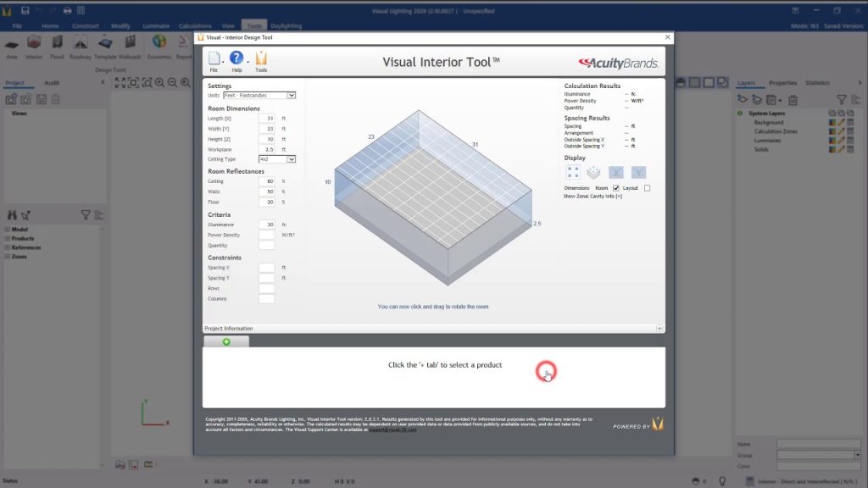Select the plan-view luminaire layout display icon
Image resolution: width=868 pixels, height=488 pixels.
(x=573, y=173)
